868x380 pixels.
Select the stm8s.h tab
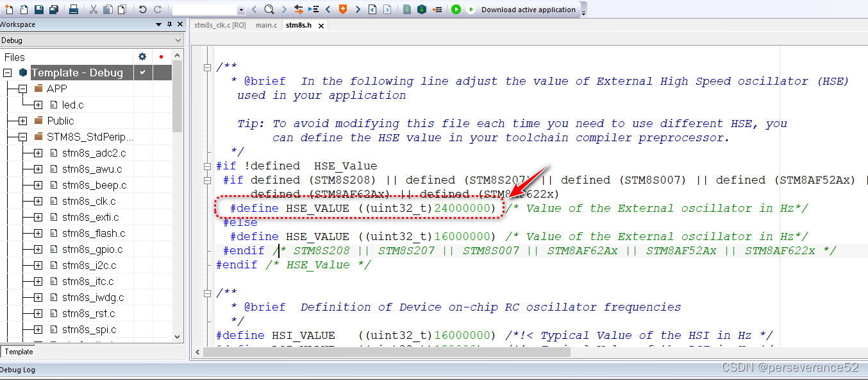[x=298, y=25]
